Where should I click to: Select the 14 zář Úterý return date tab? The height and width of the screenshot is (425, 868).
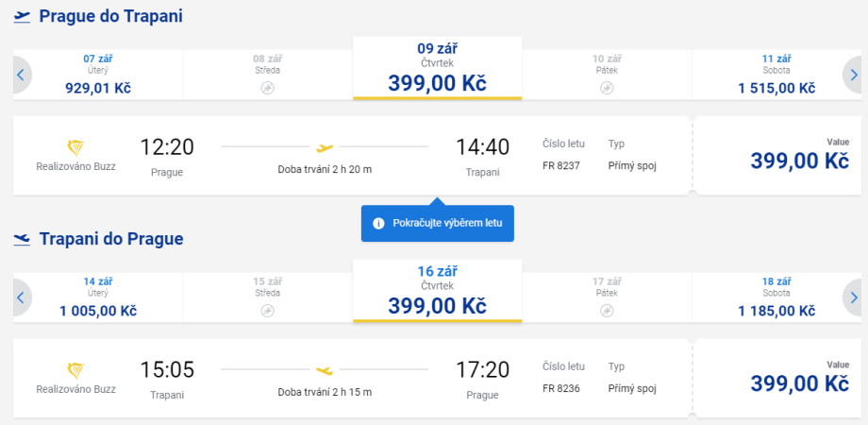click(x=98, y=297)
